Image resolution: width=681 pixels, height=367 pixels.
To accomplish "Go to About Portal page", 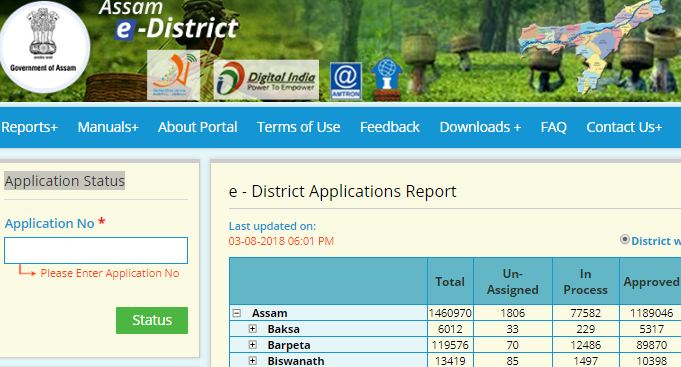I will point(198,127).
